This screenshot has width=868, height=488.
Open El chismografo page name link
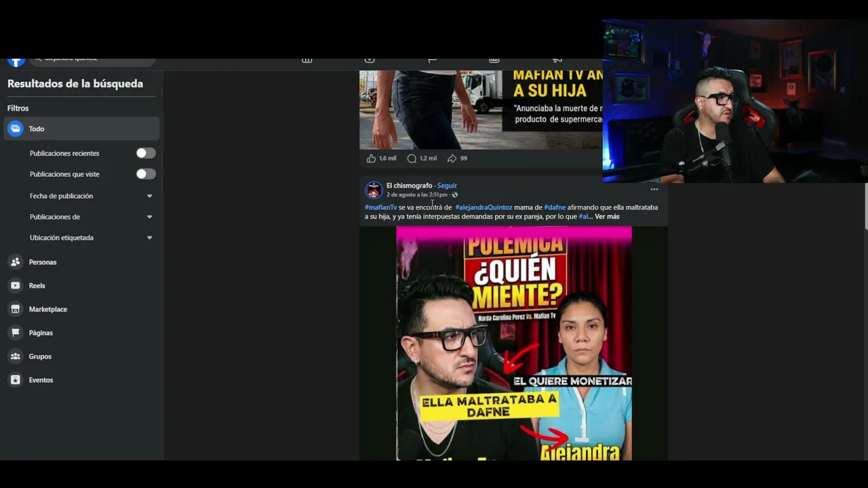point(409,186)
